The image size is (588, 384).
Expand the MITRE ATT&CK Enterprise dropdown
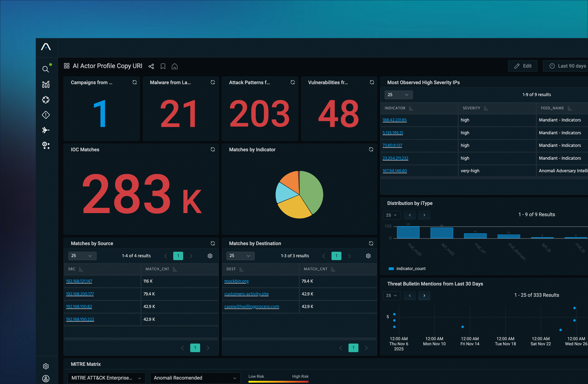(x=106, y=378)
